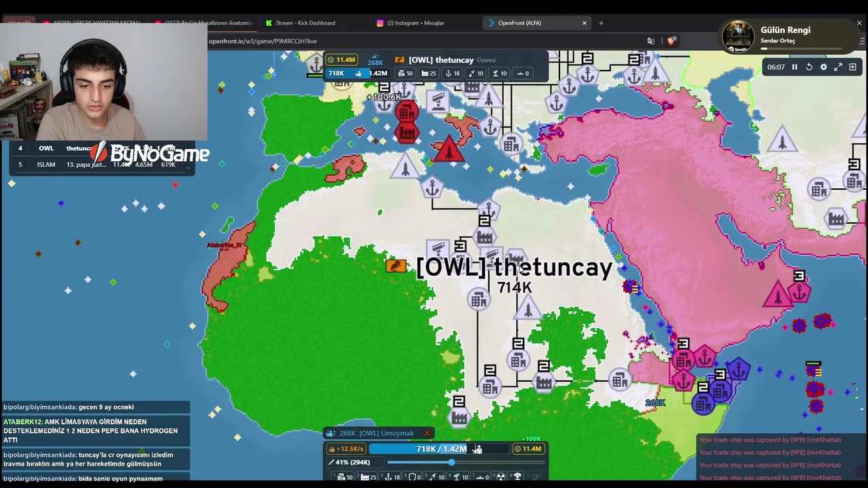Click the AtaberKss_31 territory label
This screenshot has height=488, width=868.
(x=224, y=245)
